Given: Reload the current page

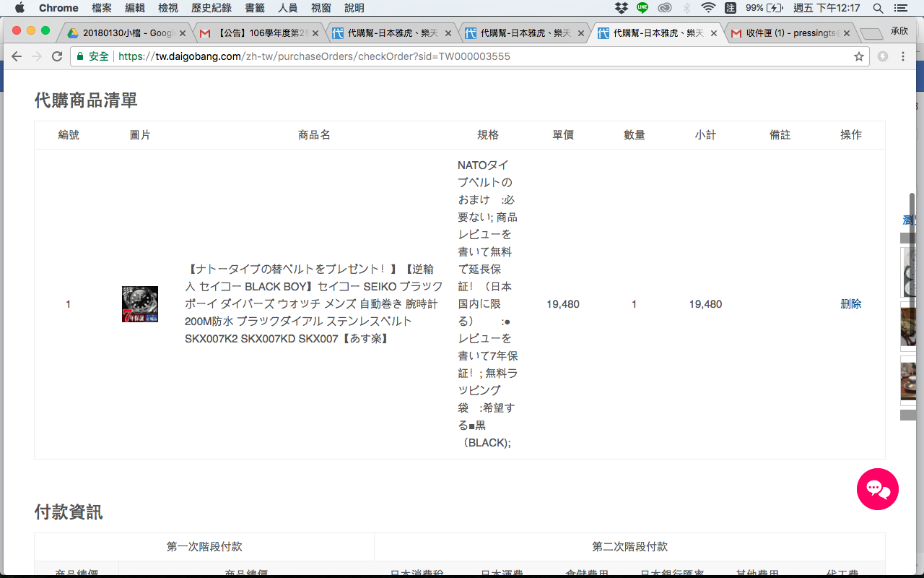Looking at the screenshot, I should click(x=57, y=56).
